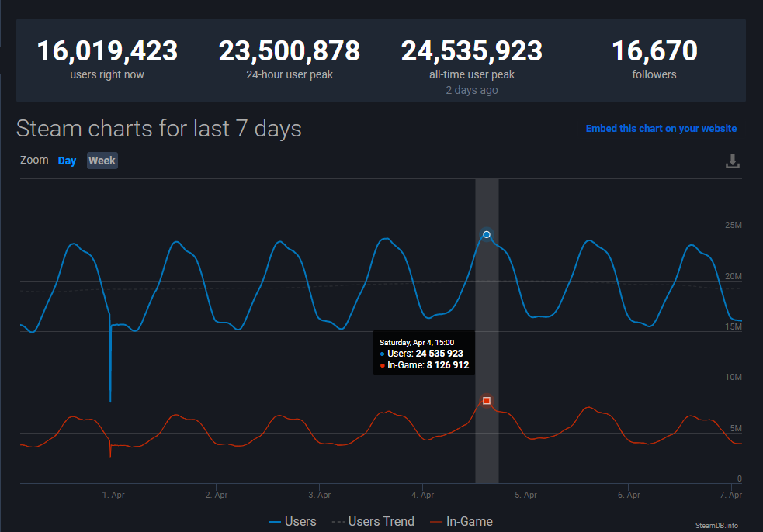Click the 16,670 followers count
The image size is (763, 532).
click(654, 51)
